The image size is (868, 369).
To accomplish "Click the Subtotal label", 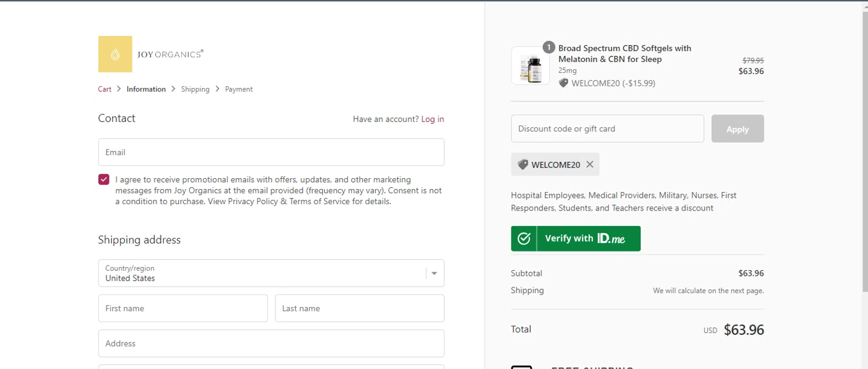I will (x=527, y=273).
